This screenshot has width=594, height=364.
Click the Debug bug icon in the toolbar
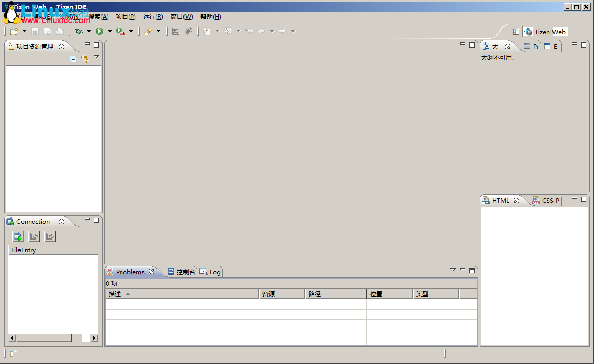tap(78, 31)
